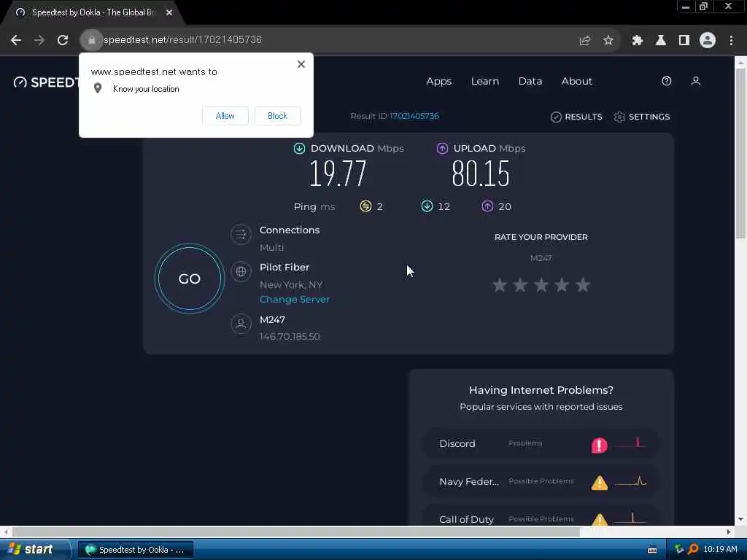Click the system tray keyboard icon
Viewport: 747px width, 560px height.
tap(652, 550)
